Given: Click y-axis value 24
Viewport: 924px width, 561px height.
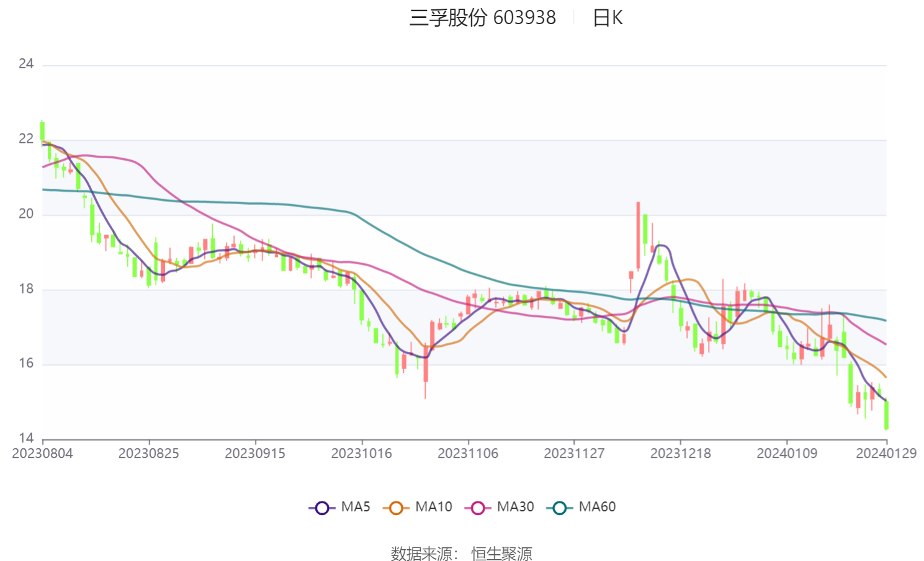Looking at the screenshot, I should (x=26, y=64).
